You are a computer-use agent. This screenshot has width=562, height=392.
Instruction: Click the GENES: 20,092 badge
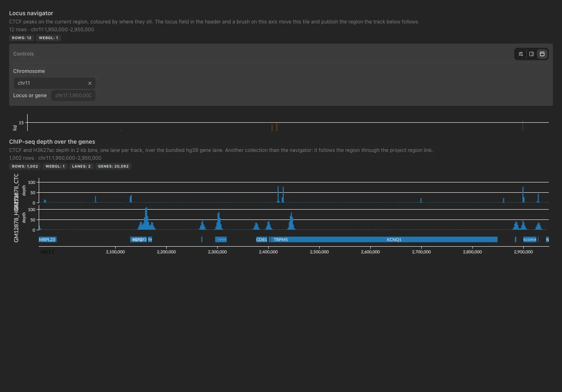[113, 166]
